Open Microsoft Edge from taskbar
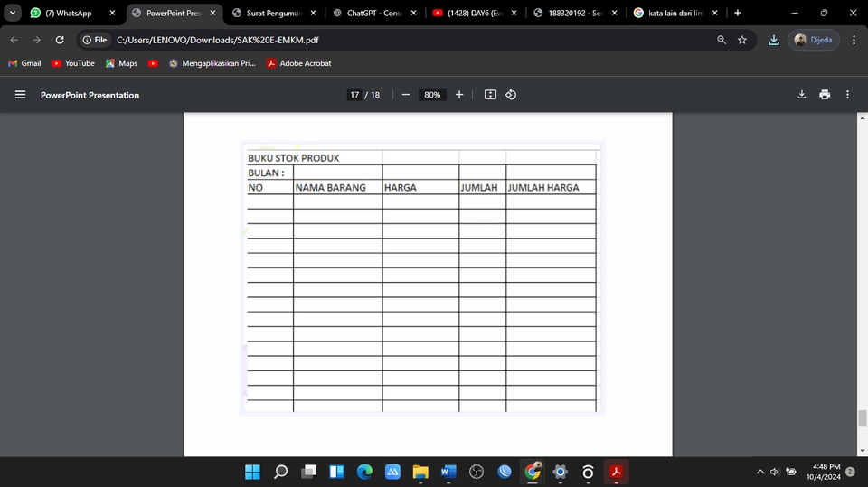 pyautogui.click(x=364, y=472)
